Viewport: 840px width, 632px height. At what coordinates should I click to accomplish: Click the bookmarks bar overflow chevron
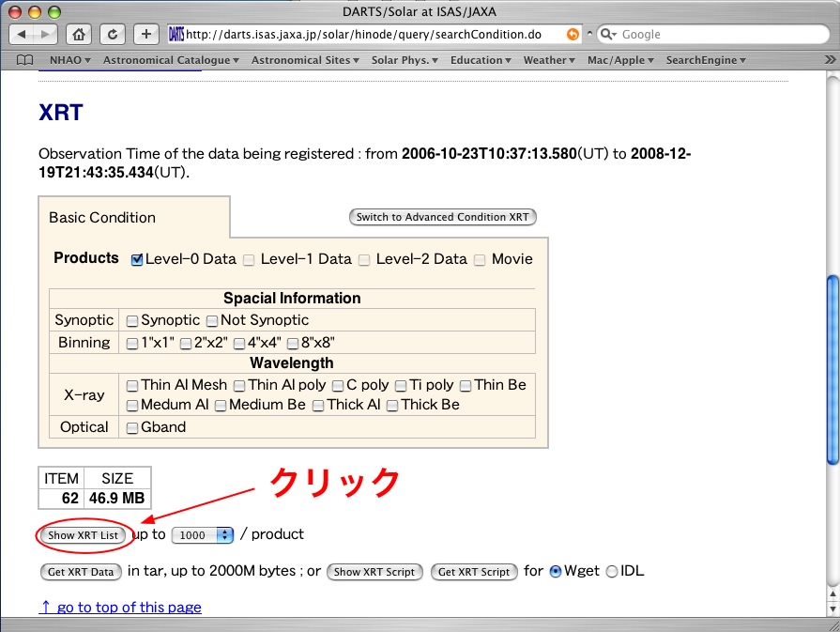[x=829, y=60]
